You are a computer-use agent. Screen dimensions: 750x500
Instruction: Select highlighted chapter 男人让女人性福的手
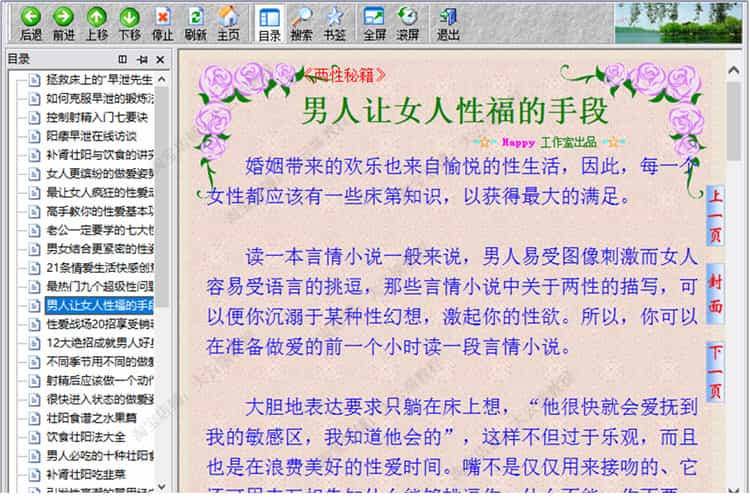(100, 305)
